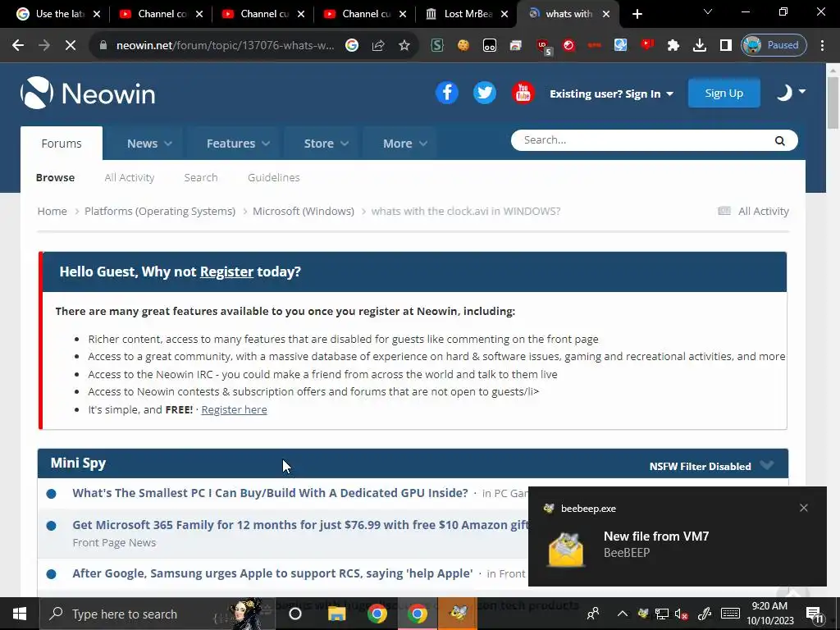Click the Google icon in address bar
This screenshot has width=840, height=630.
point(352,45)
